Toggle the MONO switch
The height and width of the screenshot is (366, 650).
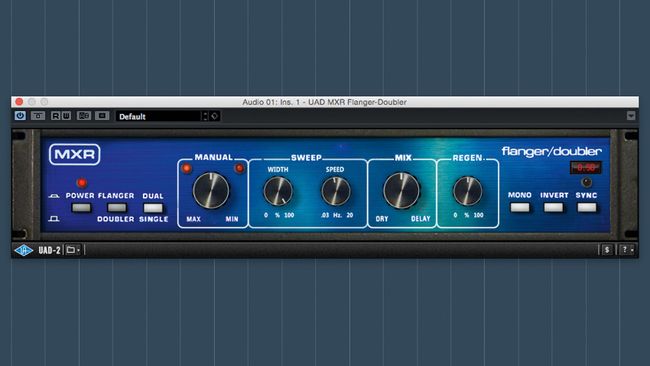click(x=520, y=207)
